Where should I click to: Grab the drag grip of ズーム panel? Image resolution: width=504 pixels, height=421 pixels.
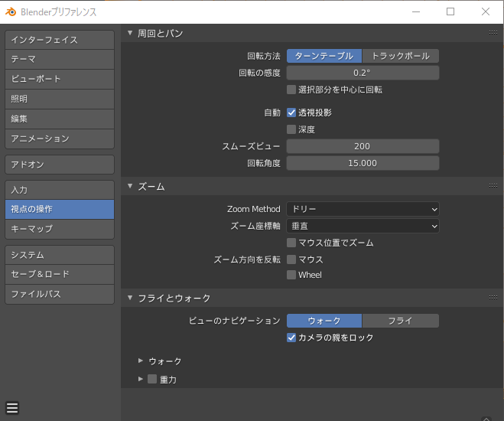coord(493,185)
